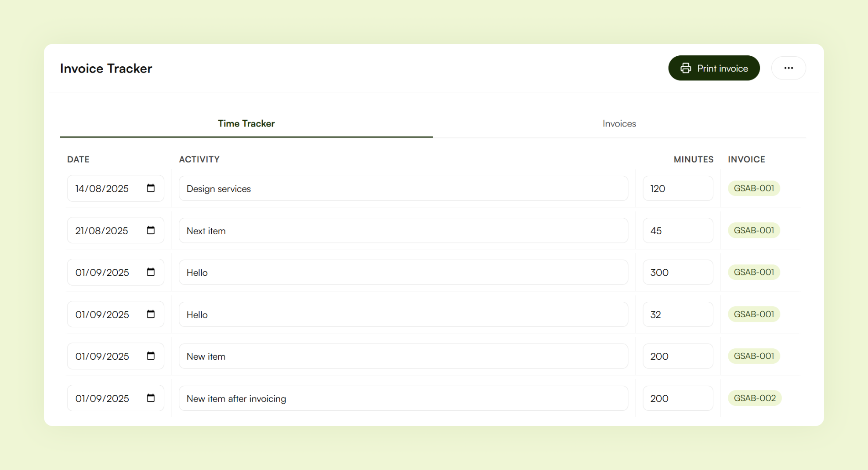The image size is (868, 470).
Task: Click the 21/08/2025 date field
Action: [x=116, y=231]
